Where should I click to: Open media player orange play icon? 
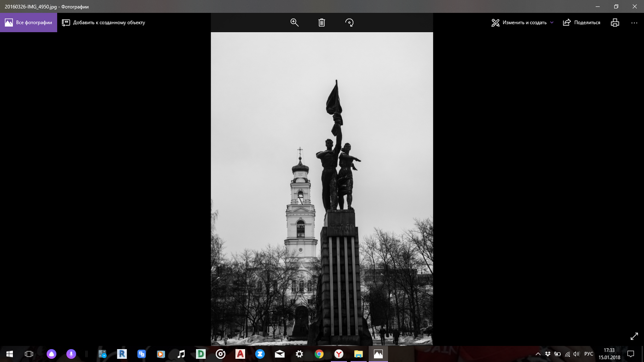coord(161,354)
